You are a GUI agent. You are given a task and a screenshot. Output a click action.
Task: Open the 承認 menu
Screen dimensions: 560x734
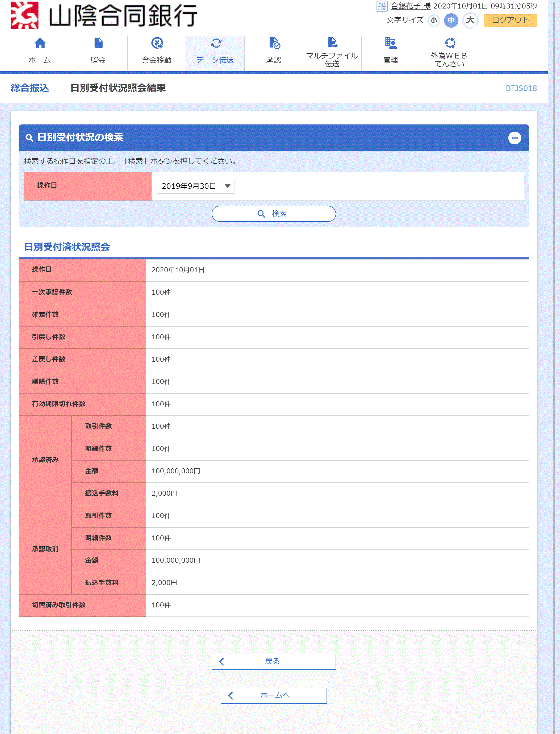(274, 53)
